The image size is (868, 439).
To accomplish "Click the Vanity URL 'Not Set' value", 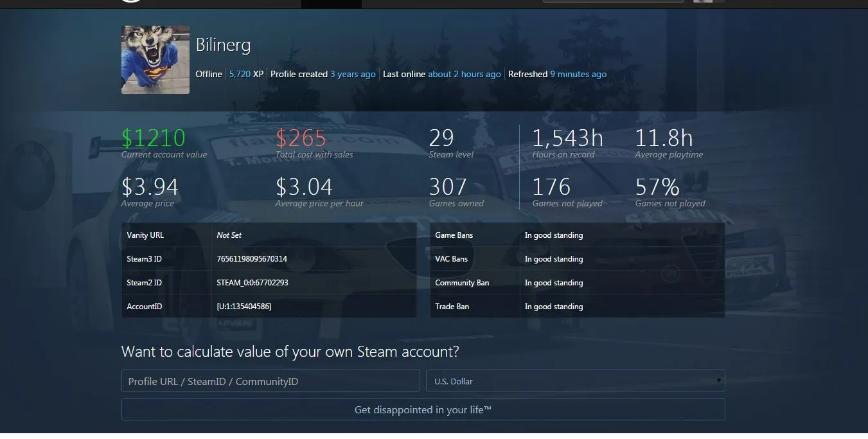I will click(x=229, y=235).
